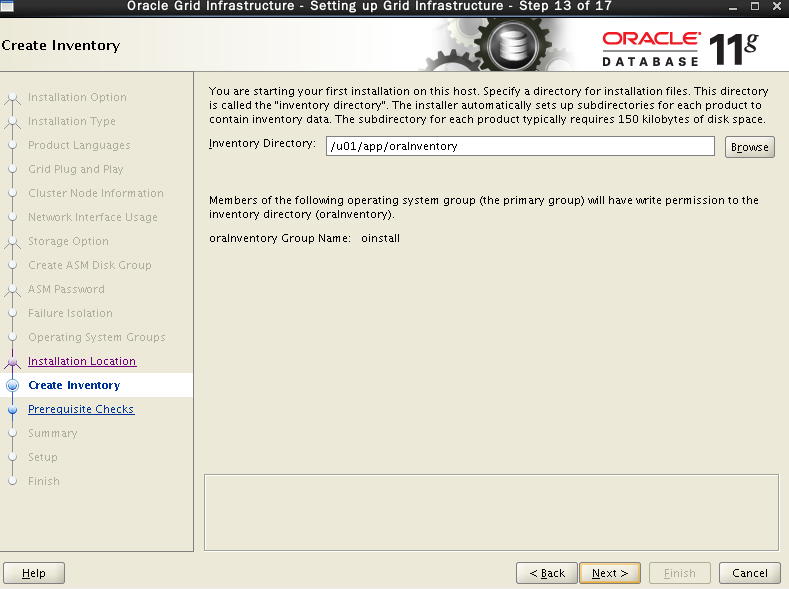Click the window menu icon in title bar
Viewport: 789px width, 589px height.
(x=8, y=7)
